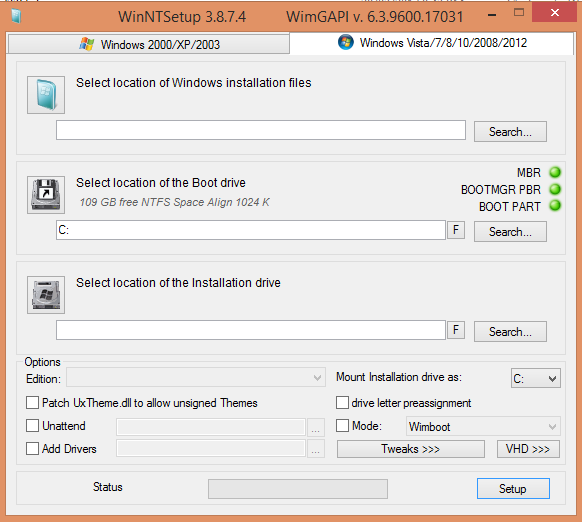Click Search button for Boot drive
Image resolution: width=582 pixels, height=522 pixels.
point(510,232)
